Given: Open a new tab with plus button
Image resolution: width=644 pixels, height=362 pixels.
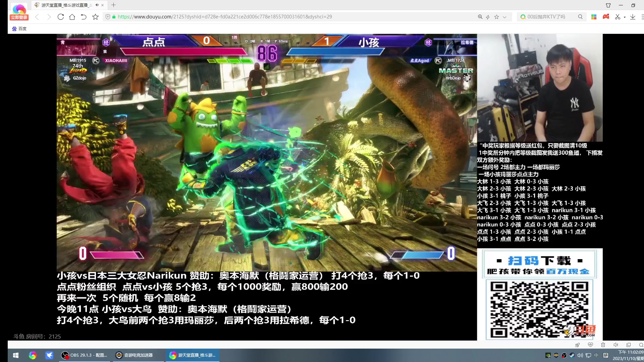Looking at the screenshot, I should tap(113, 5).
